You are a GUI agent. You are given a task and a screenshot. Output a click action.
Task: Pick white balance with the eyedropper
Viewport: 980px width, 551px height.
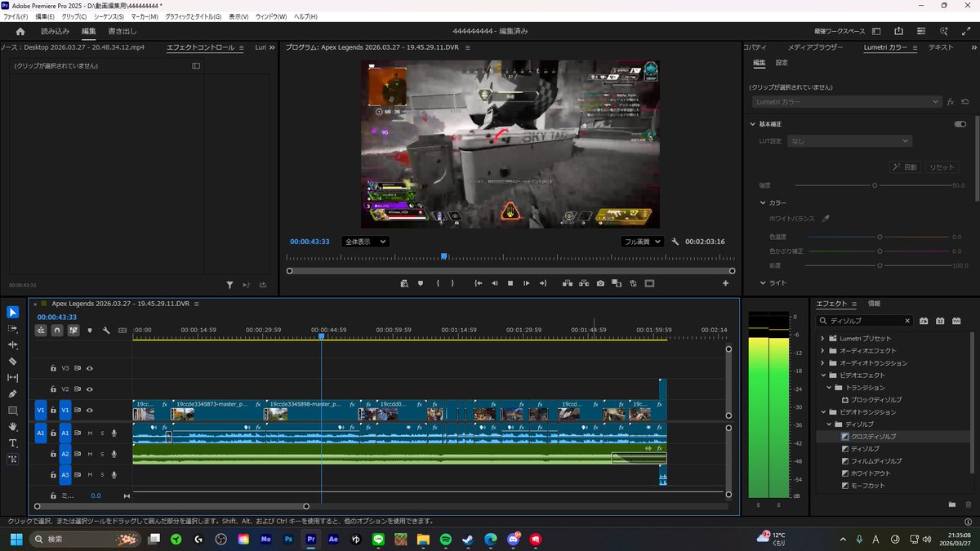(826, 219)
